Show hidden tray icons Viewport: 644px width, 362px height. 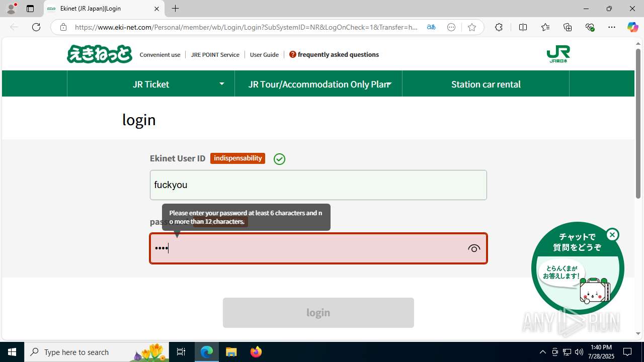[542, 352]
